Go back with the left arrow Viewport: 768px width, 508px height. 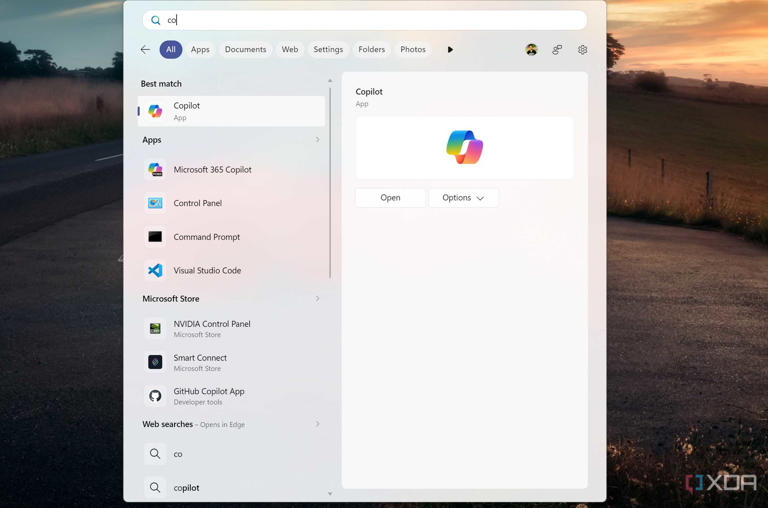point(145,49)
